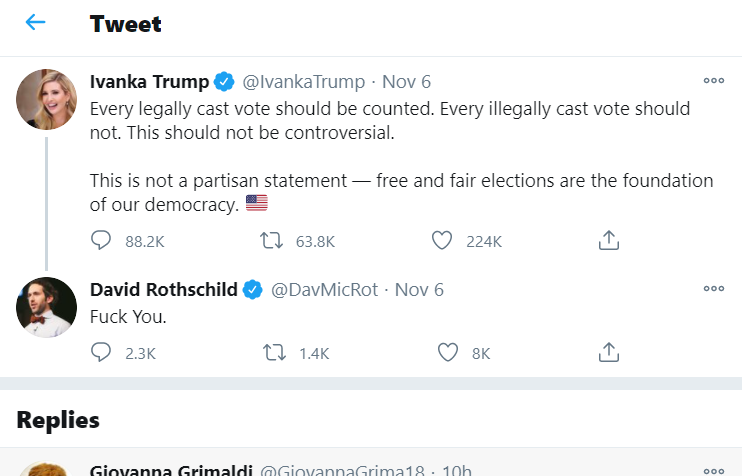Share David Rothschild's reply
The width and height of the screenshot is (742, 476).
609,352
